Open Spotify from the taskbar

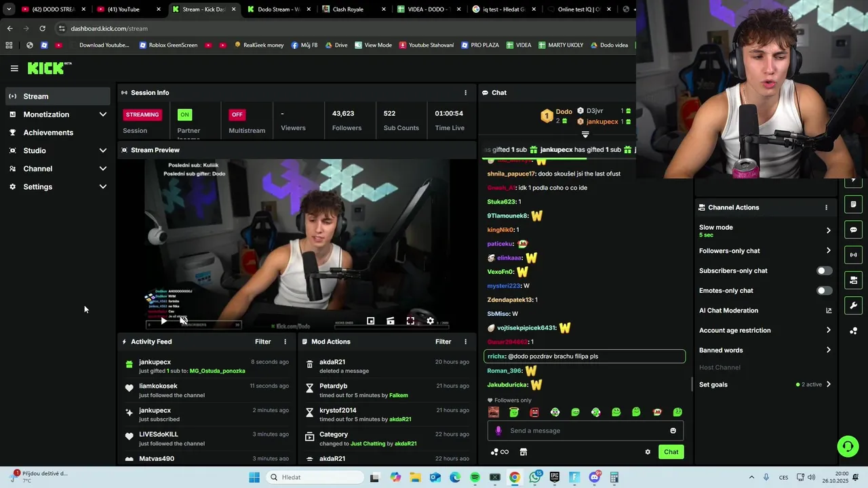point(475,477)
